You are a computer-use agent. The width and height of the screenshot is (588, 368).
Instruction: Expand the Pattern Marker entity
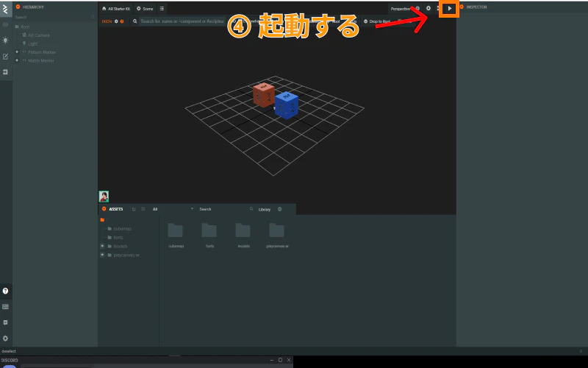pyautogui.click(x=16, y=52)
